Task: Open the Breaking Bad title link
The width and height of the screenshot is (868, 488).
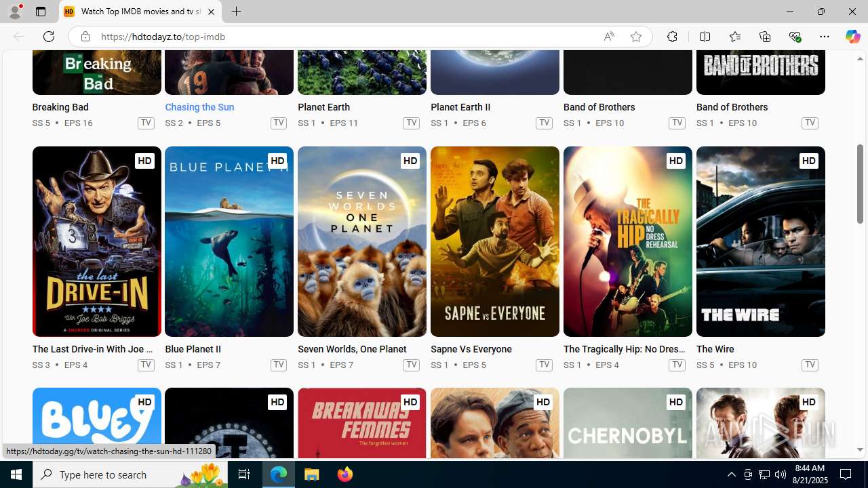Action: point(60,107)
